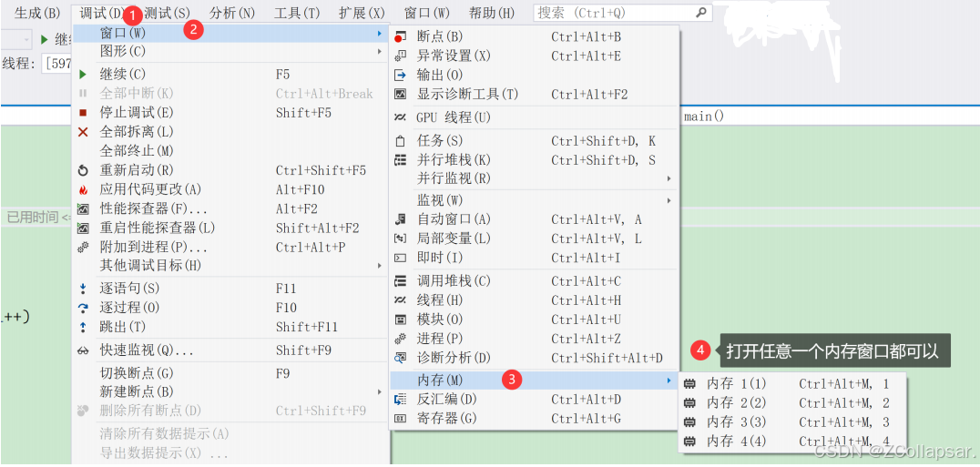Screen dimensions: 980x467
Task: Click the Tasks (任务) clipboard icon
Action: 401,141
